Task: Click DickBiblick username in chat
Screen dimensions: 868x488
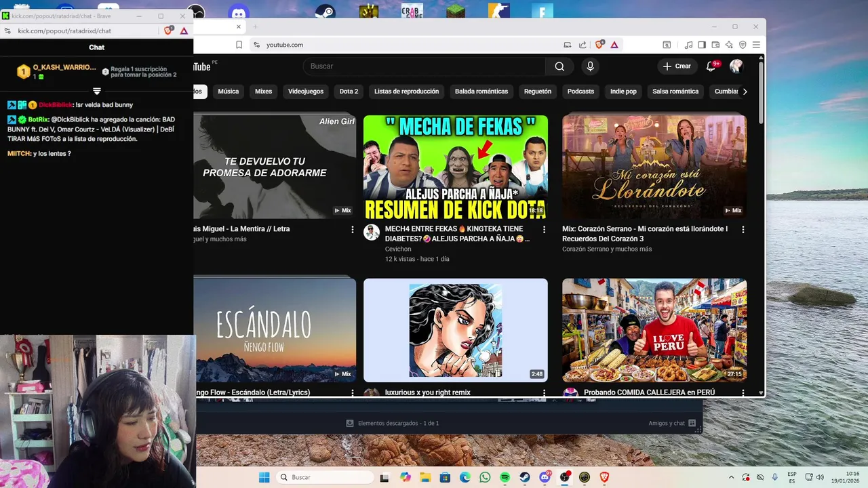Action: pyautogui.click(x=56, y=105)
